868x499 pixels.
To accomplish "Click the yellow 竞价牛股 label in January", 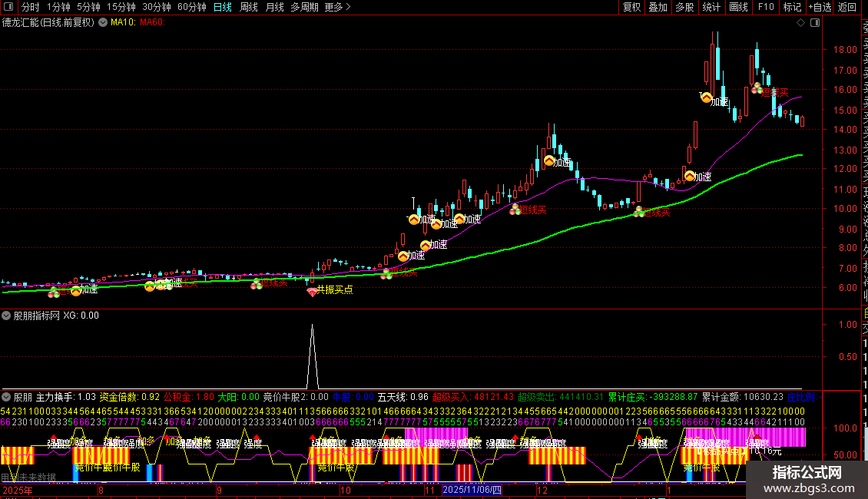I will (x=701, y=468).
